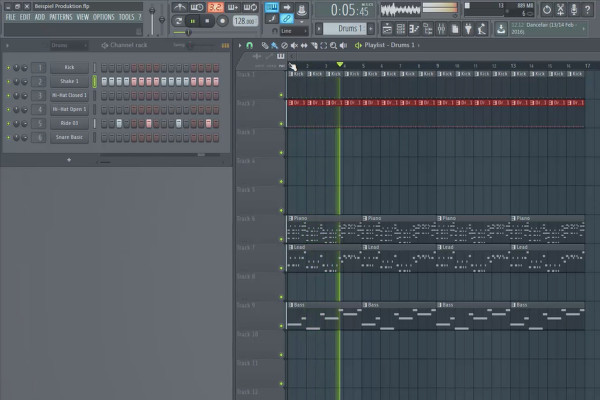Viewport: 600px width, 400px height.
Task: Click the save-new-version download icon
Action: click(501, 29)
